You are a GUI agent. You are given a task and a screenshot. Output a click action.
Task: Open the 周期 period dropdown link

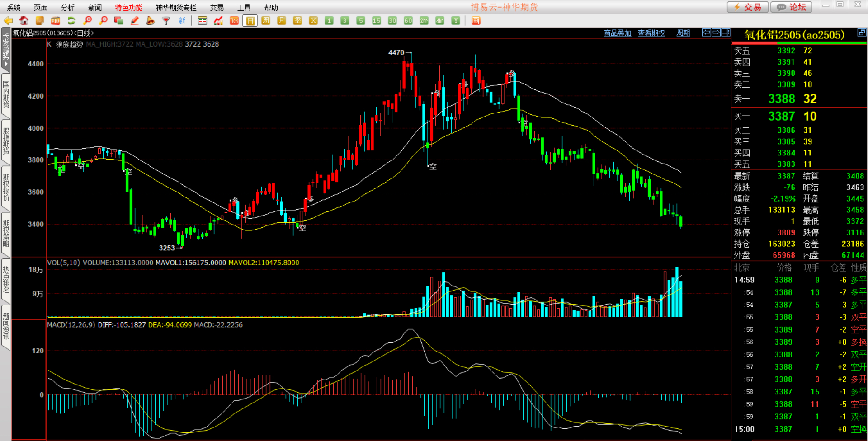point(683,33)
